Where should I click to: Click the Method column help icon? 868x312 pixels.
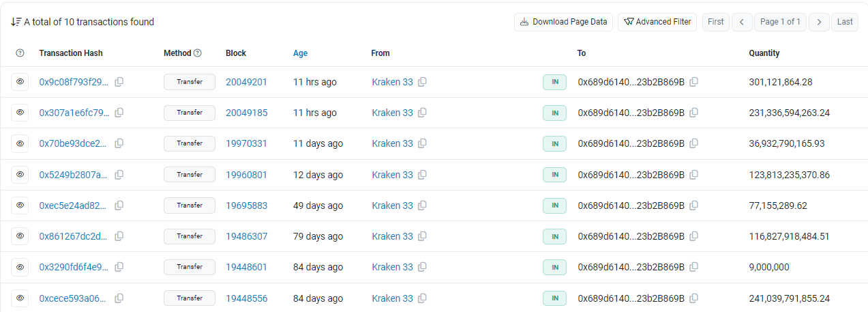click(198, 53)
